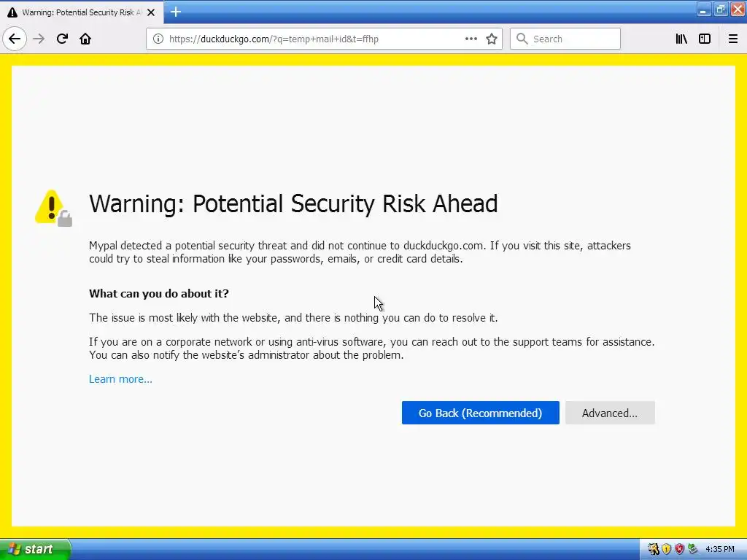Minimize the browser window

[x=704, y=9]
